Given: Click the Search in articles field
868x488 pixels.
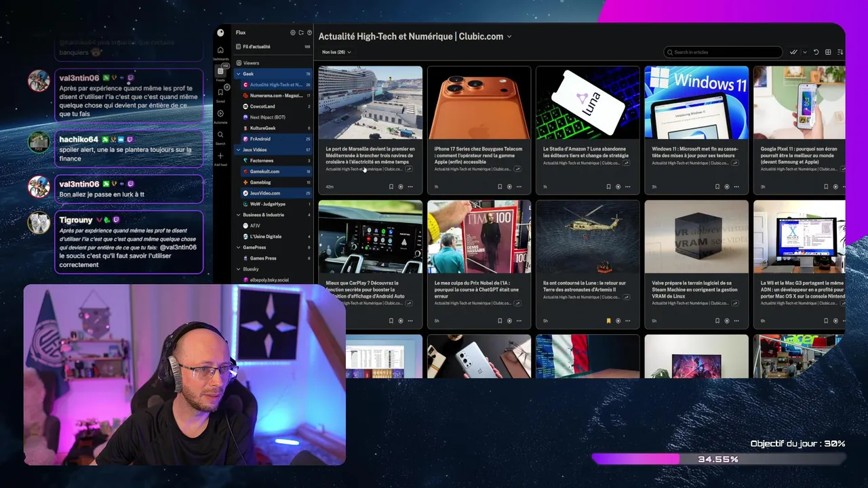Looking at the screenshot, I should [723, 52].
